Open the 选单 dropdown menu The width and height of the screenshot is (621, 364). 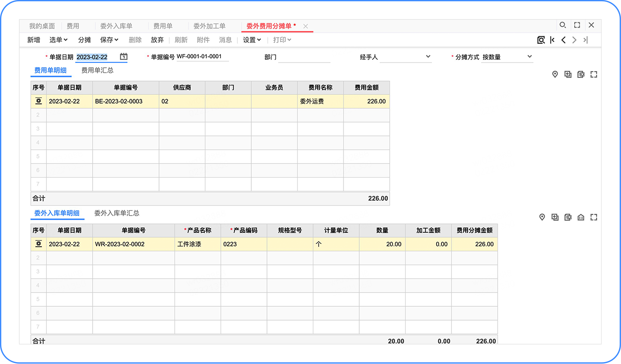(58, 40)
